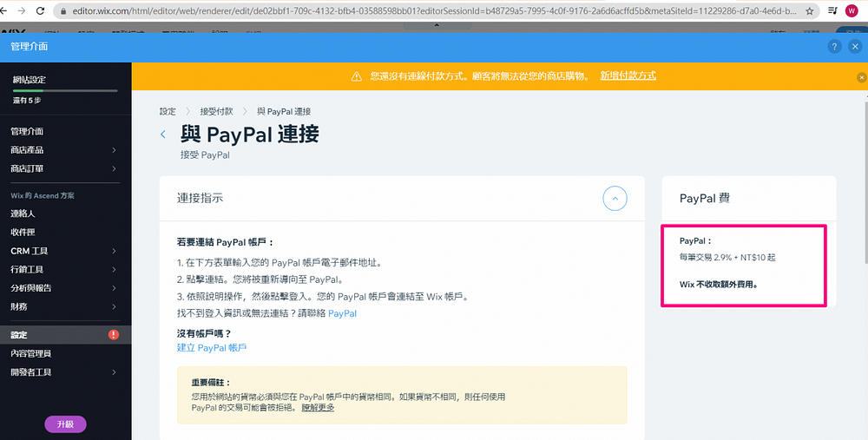Image resolution: width=868 pixels, height=440 pixels.
Task: Go back using the blue back arrow
Action: (163, 134)
